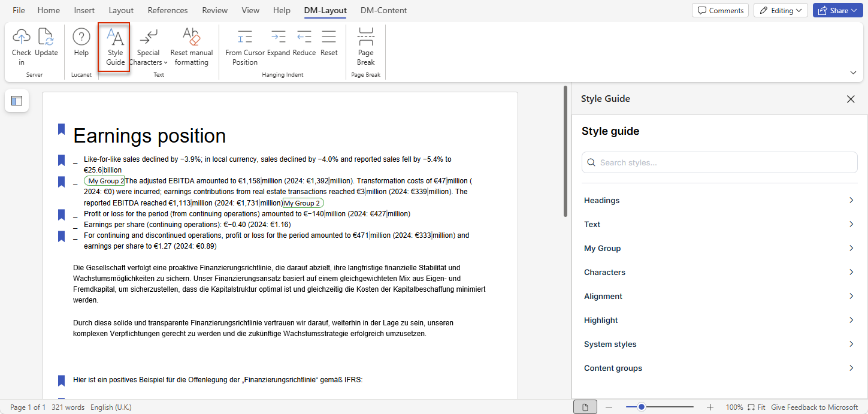Switch to the Help tab
This screenshot has width=868, height=414.
pos(282,10)
